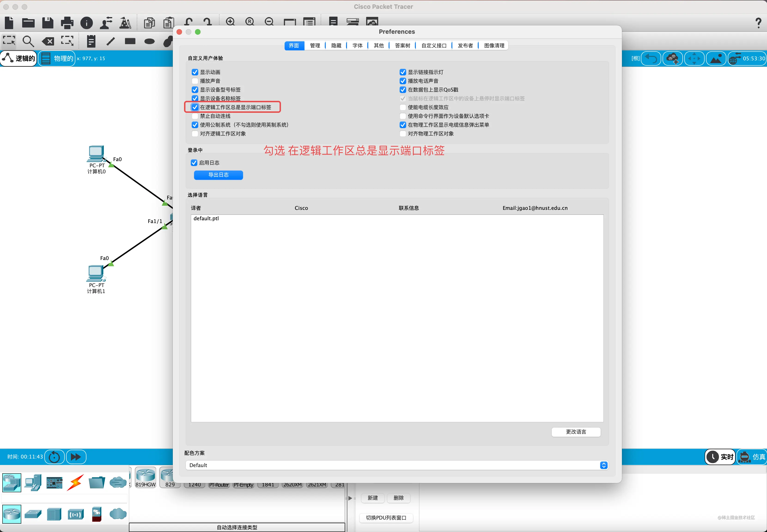Viewport: 767px width, 532px height.
Task: Click the Help question mark icon
Action: (x=758, y=23)
